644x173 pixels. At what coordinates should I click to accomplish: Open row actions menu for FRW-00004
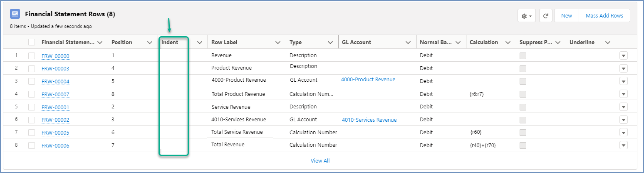pos(623,81)
